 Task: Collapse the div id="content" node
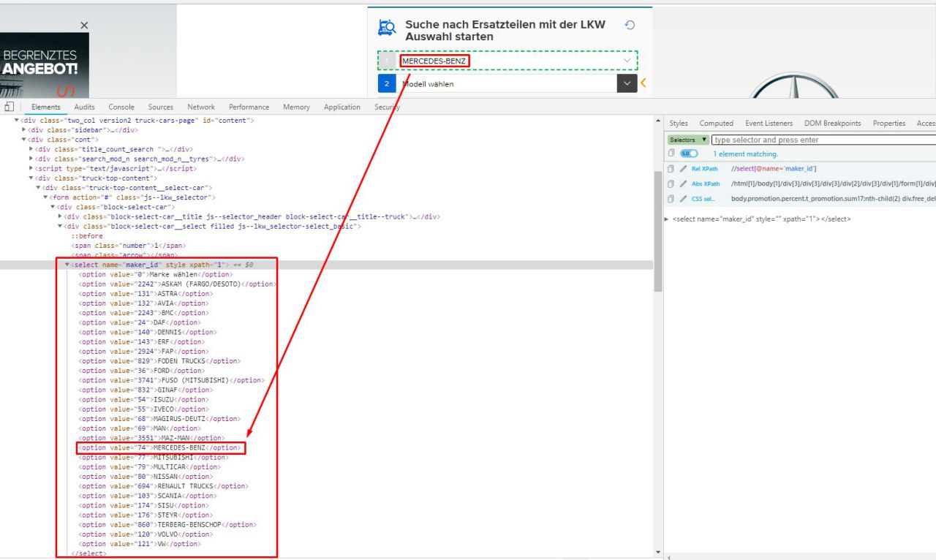17,120
